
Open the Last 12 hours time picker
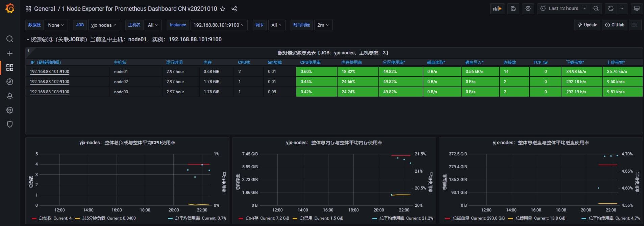coord(563,8)
